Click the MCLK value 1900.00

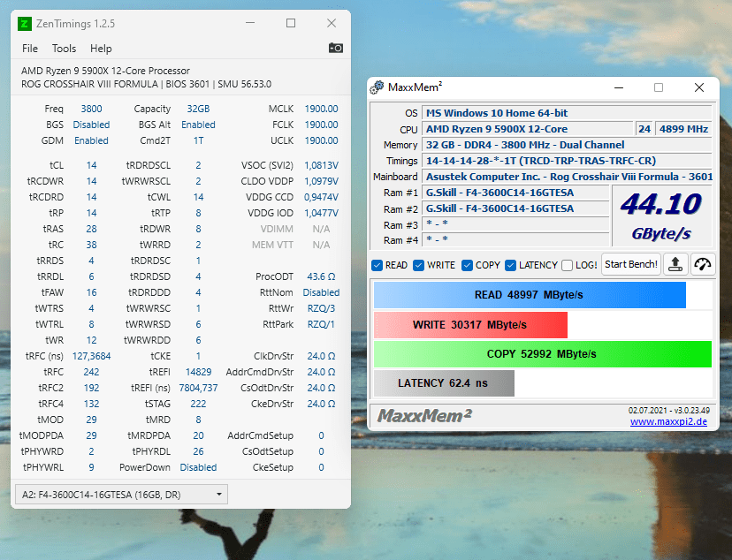tap(321, 109)
